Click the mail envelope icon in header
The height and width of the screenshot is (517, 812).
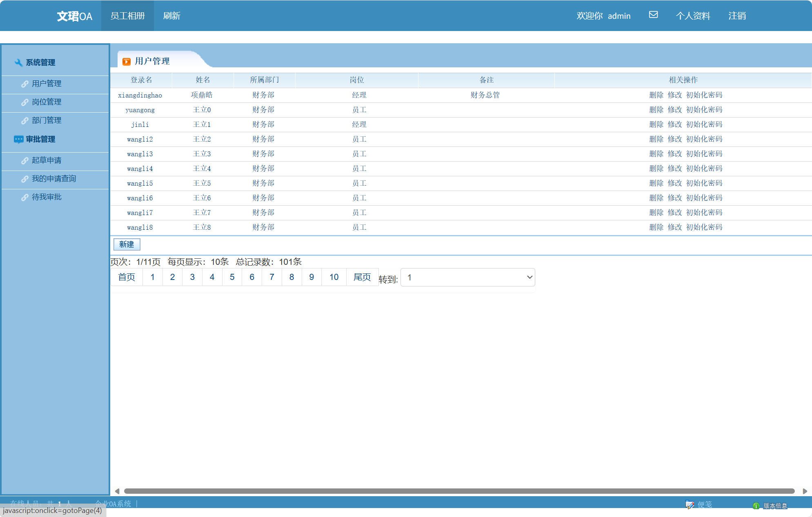point(653,15)
